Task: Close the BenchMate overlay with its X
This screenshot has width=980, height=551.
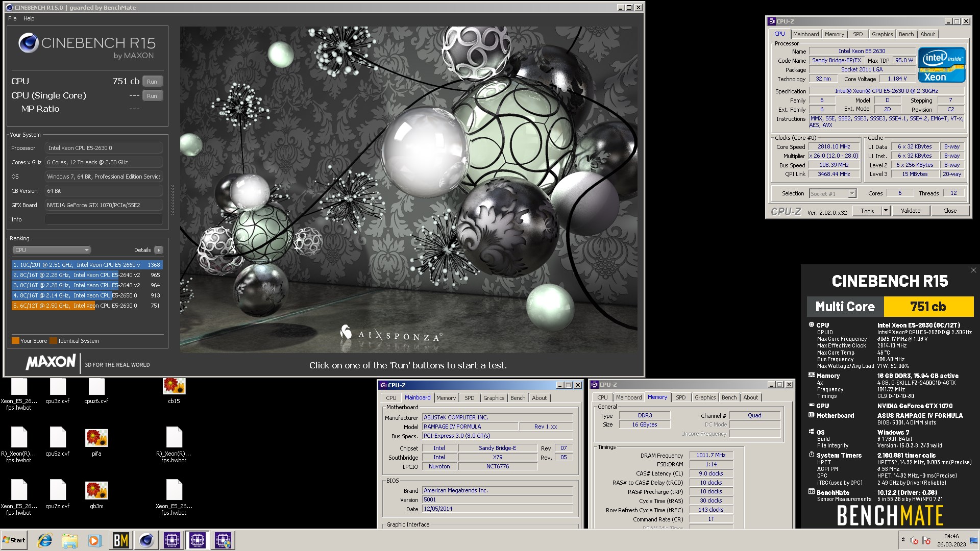Action: [973, 270]
